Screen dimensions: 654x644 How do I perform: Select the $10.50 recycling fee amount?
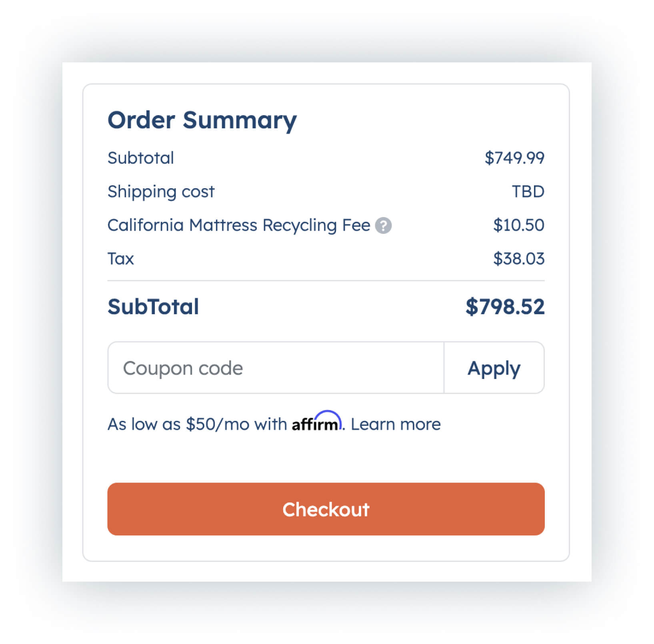(518, 225)
